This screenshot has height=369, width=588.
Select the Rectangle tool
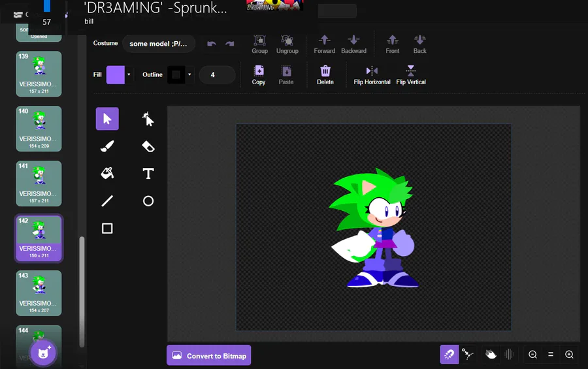click(107, 229)
